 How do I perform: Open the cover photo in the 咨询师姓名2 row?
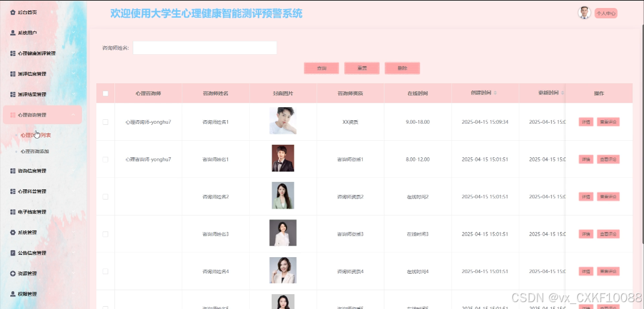point(283,196)
